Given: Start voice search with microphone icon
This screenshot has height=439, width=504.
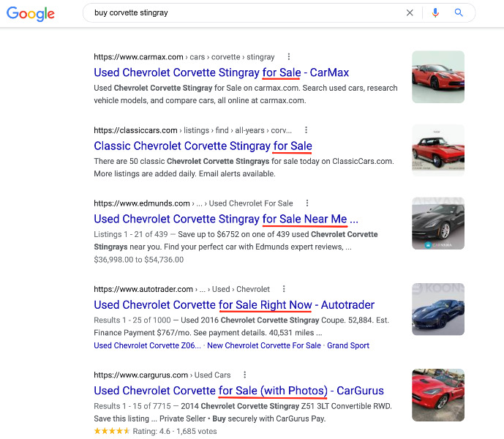Looking at the screenshot, I should point(435,13).
